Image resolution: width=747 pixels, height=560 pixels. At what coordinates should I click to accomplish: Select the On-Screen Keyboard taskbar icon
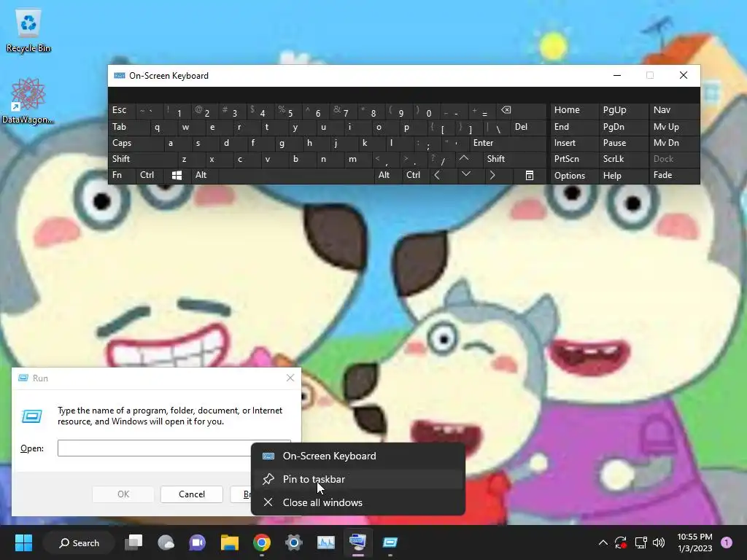(x=357, y=542)
